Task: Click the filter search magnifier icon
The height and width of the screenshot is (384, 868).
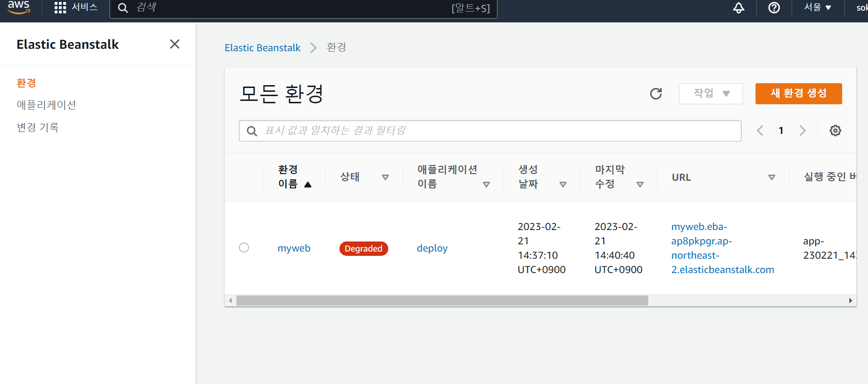Action: [252, 131]
